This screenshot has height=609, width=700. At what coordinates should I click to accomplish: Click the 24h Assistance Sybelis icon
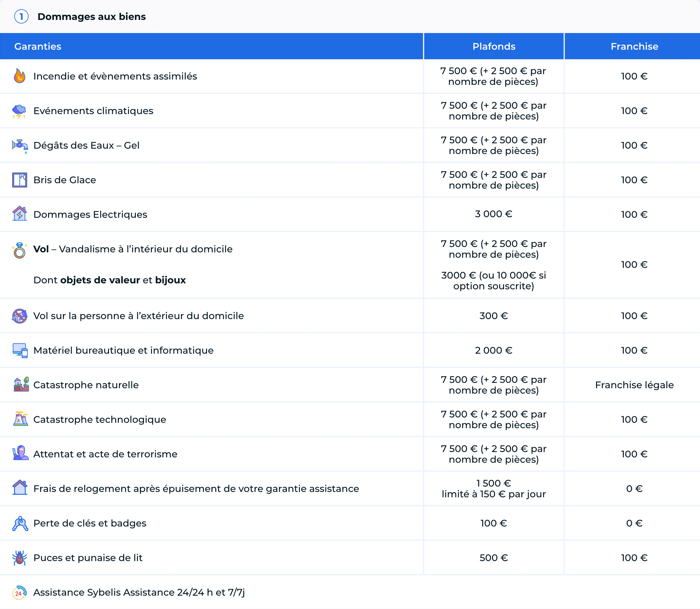pos(19,592)
